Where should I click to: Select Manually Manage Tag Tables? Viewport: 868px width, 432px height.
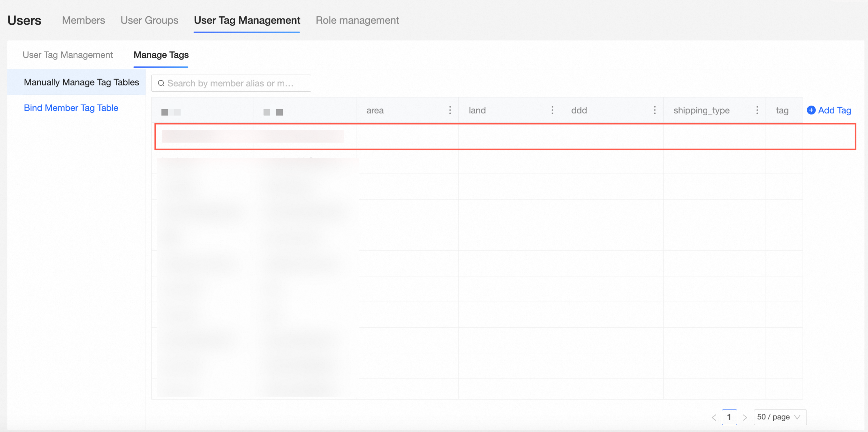coord(81,82)
